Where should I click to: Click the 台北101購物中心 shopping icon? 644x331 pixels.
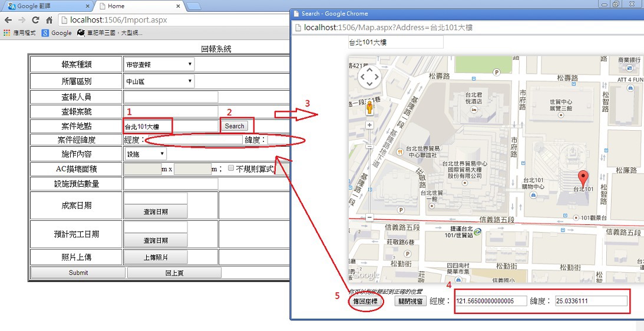[533, 196]
